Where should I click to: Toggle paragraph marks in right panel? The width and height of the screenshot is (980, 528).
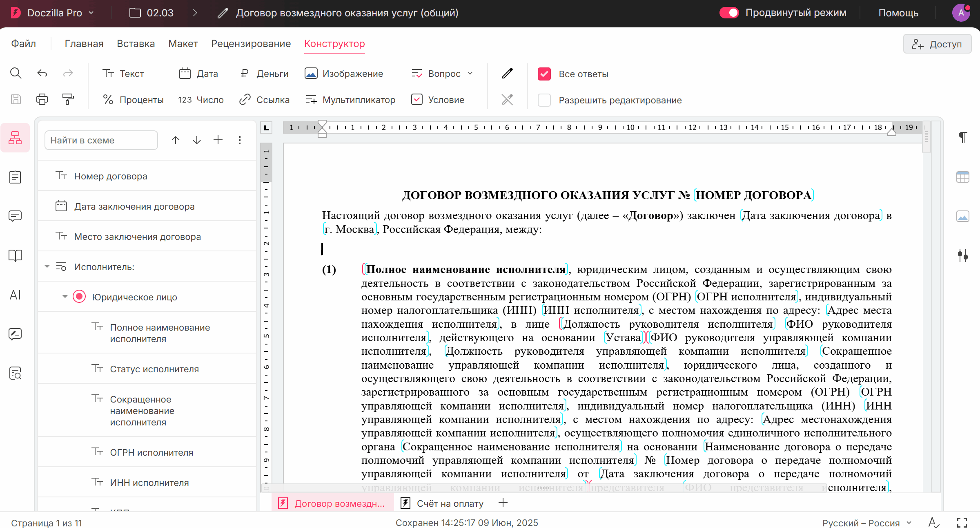(x=963, y=137)
